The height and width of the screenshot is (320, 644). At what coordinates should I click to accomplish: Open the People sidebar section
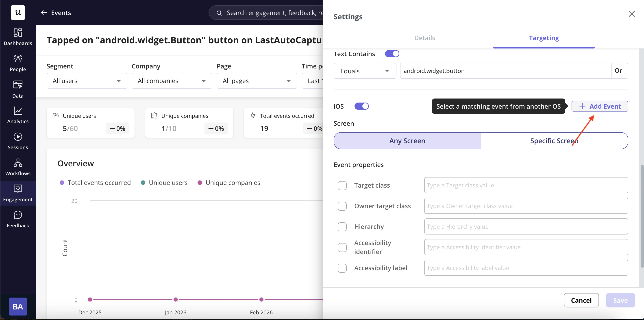click(x=18, y=63)
